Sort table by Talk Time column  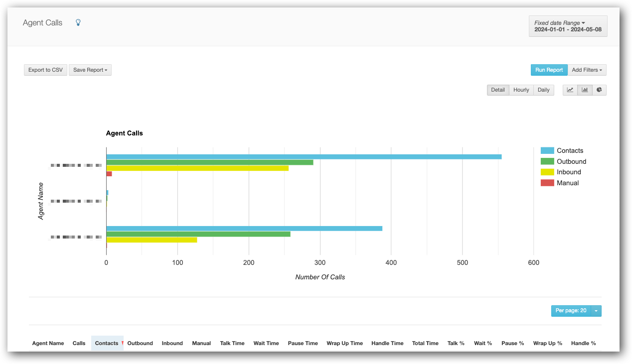point(232,343)
